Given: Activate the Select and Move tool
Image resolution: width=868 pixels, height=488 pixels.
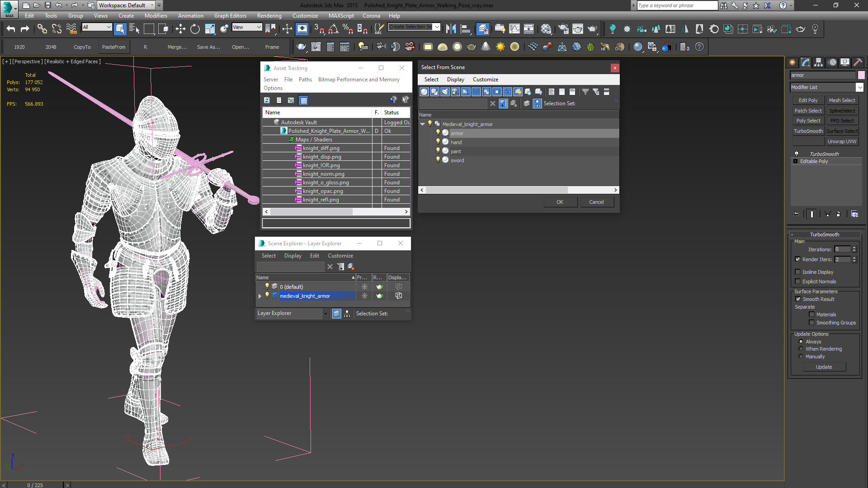Looking at the screenshot, I should (180, 29).
